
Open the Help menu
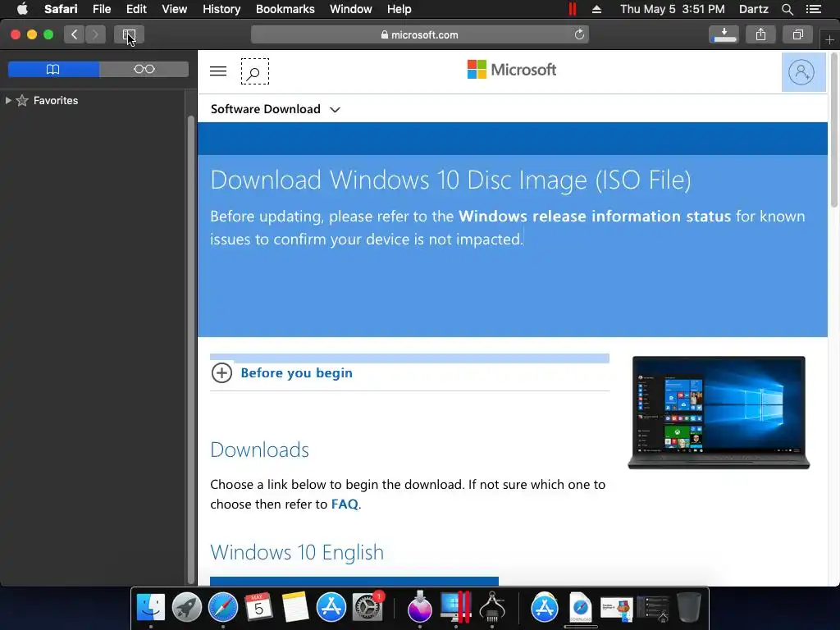click(399, 9)
